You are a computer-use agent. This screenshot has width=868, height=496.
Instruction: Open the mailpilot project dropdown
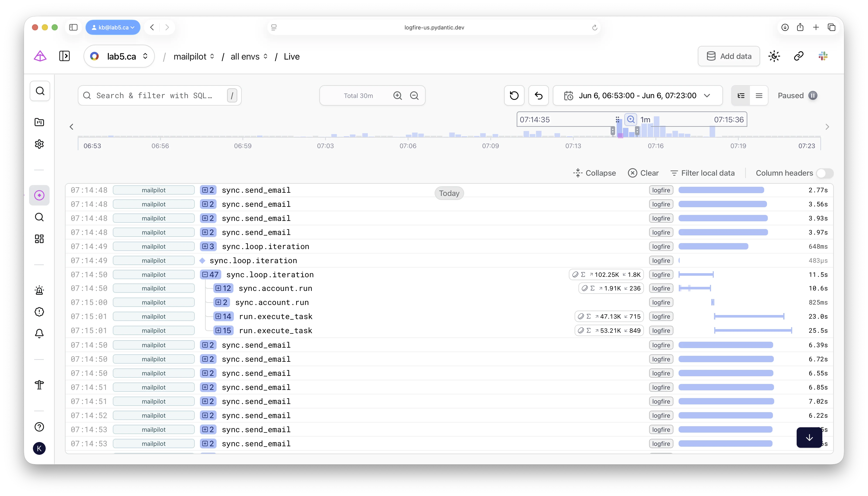194,57
